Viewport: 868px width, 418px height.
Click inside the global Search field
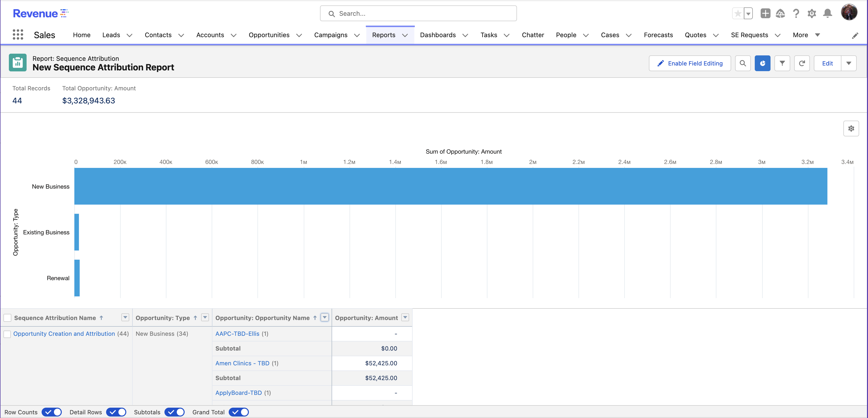[418, 13]
